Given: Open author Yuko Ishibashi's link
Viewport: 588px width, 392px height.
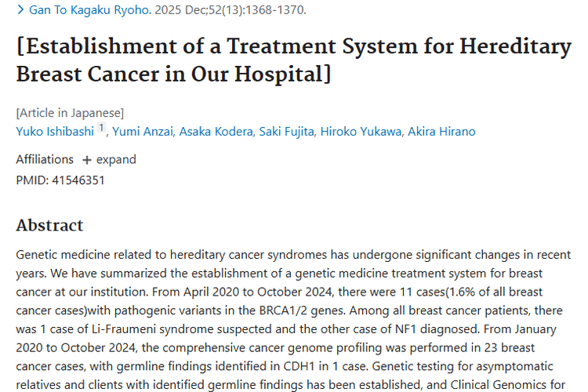Looking at the screenshot, I should coord(55,131).
